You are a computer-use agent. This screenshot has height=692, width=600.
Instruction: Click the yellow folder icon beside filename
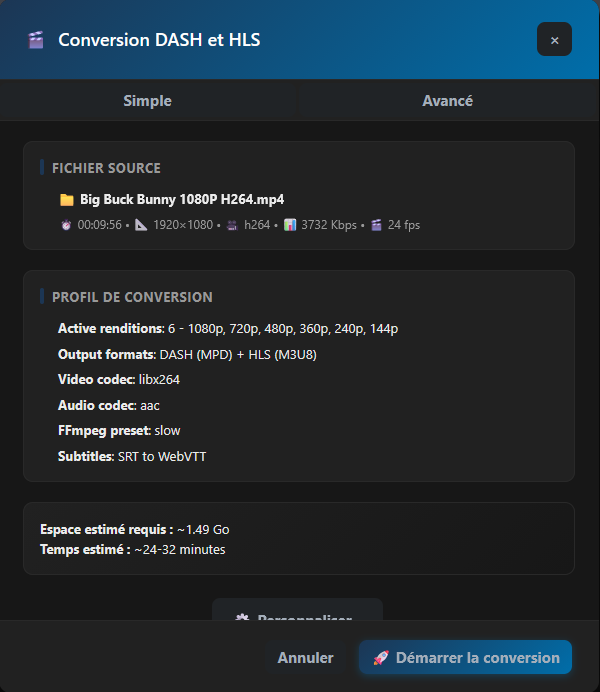coord(67,200)
